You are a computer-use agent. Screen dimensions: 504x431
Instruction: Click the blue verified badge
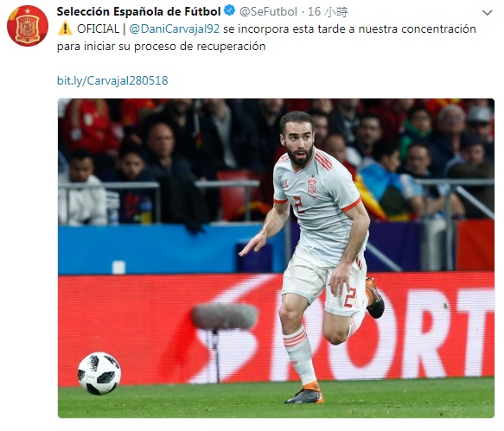tap(229, 11)
